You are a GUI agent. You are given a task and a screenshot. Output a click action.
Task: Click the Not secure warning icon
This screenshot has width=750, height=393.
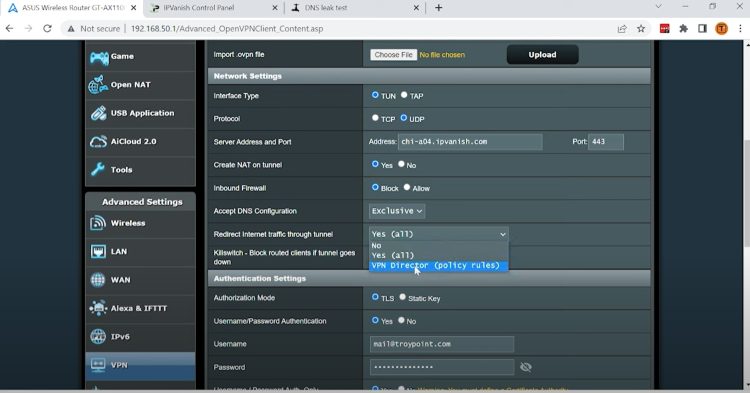pos(71,29)
